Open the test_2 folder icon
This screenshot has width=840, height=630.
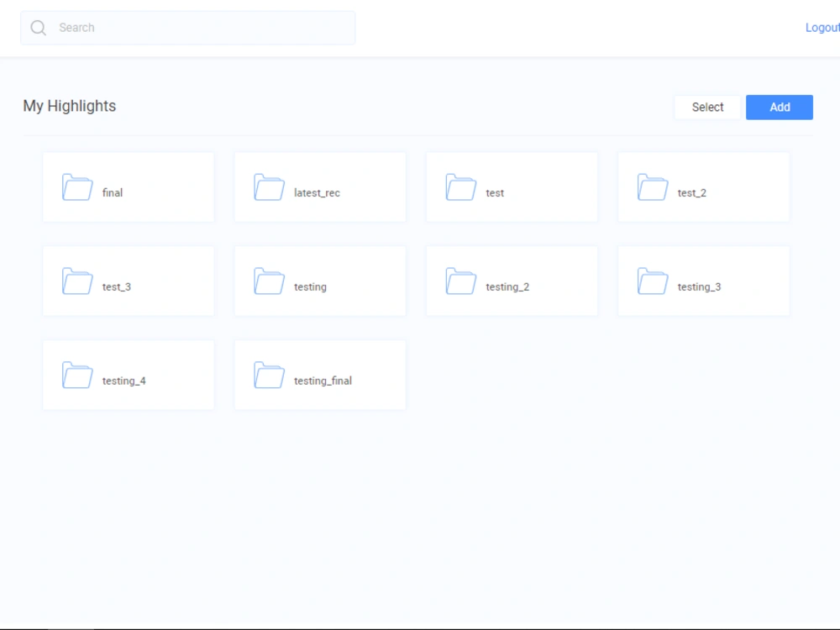pyautogui.click(x=652, y=187)
